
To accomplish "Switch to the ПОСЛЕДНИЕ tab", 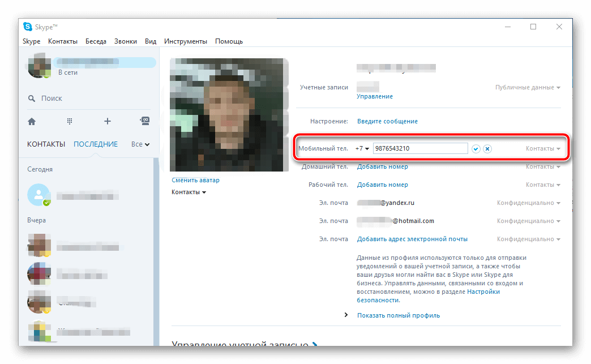I will pos(96,144).
